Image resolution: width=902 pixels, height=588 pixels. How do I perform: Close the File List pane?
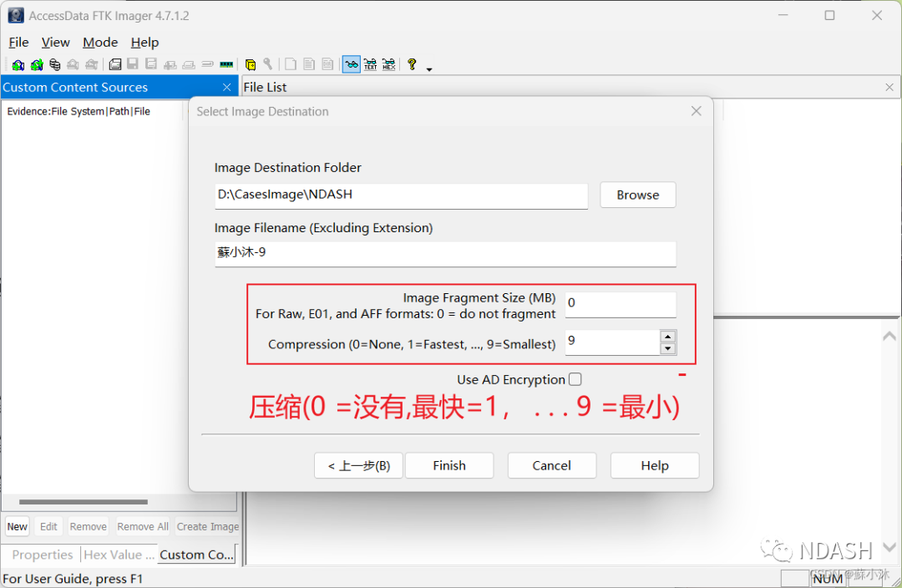[889, 88]
